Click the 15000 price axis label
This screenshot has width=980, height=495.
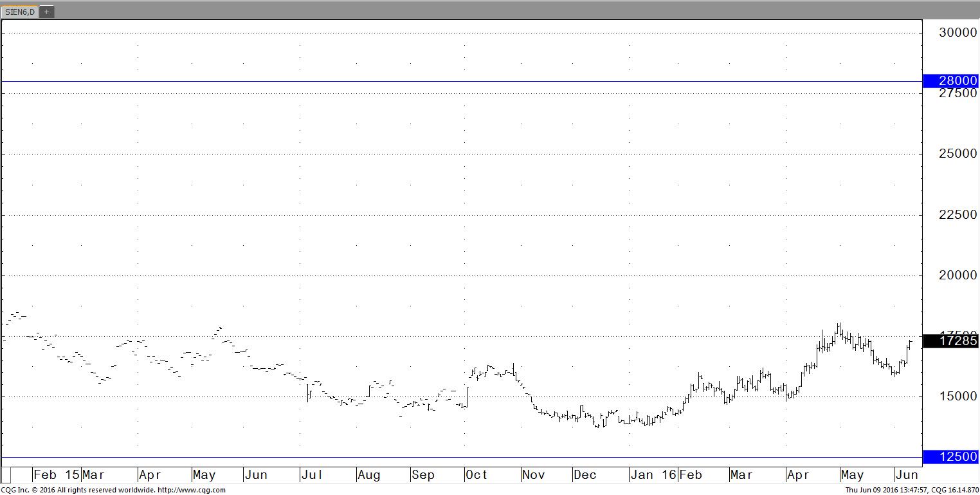click(x=957, y=397)
